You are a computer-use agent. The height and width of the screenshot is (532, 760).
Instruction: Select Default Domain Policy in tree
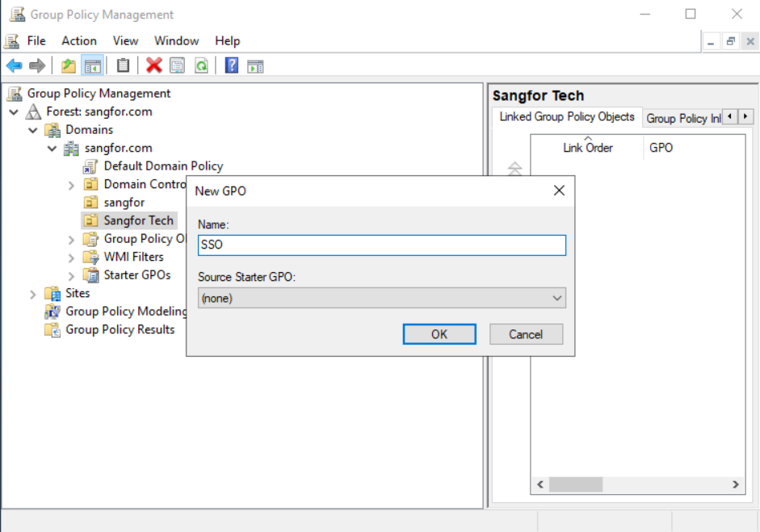tap(162, 166)
